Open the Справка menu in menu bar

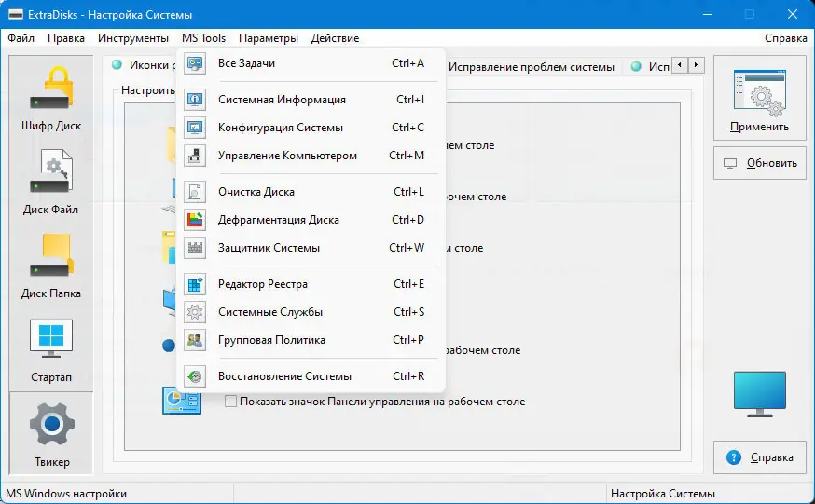[785, 38]
